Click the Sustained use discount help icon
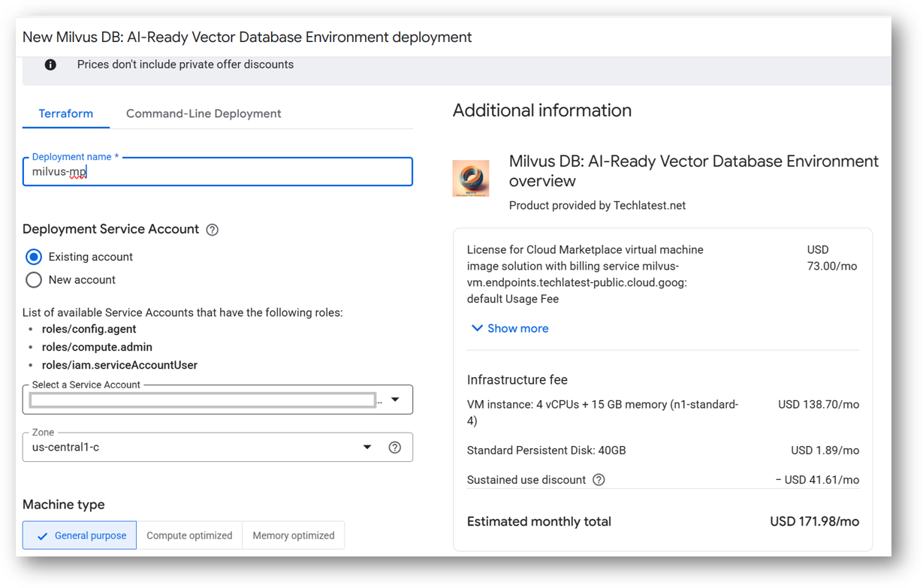Viewport: 923px width, 588px height. [x=599, y=480]
